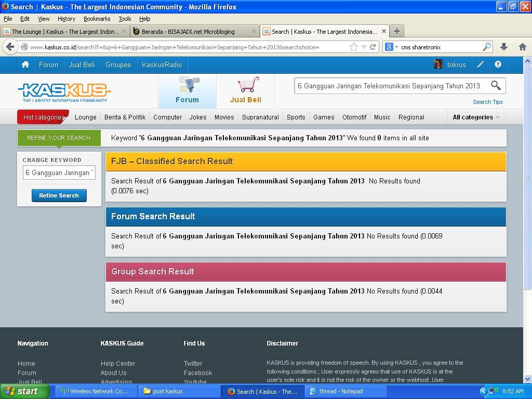Click Groupee in the top navbar
The height and width of the screenshot is (399, 532).
tap(118, 64)
